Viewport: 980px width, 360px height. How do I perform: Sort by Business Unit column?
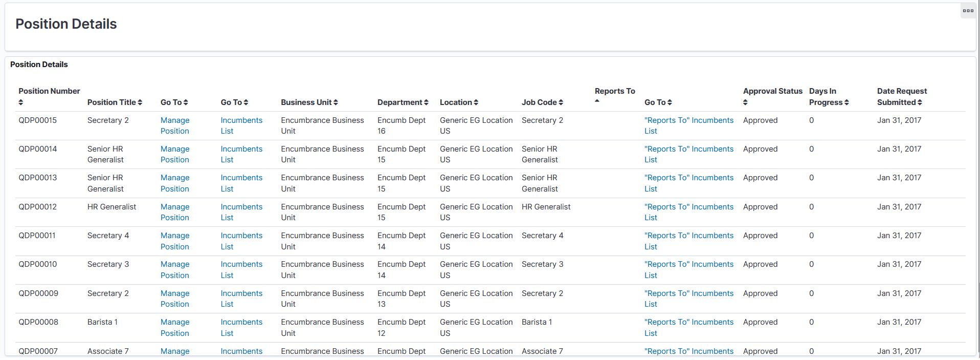[x=336, y=102]
